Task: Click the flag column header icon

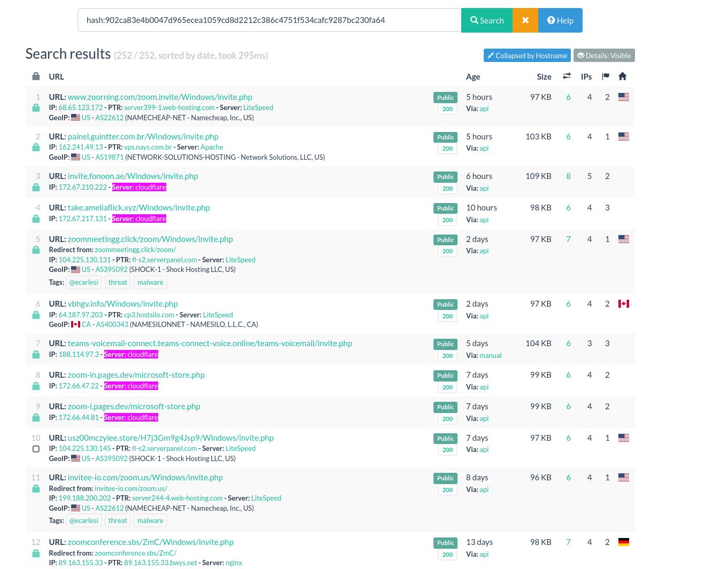Action: tap(606, 76)
